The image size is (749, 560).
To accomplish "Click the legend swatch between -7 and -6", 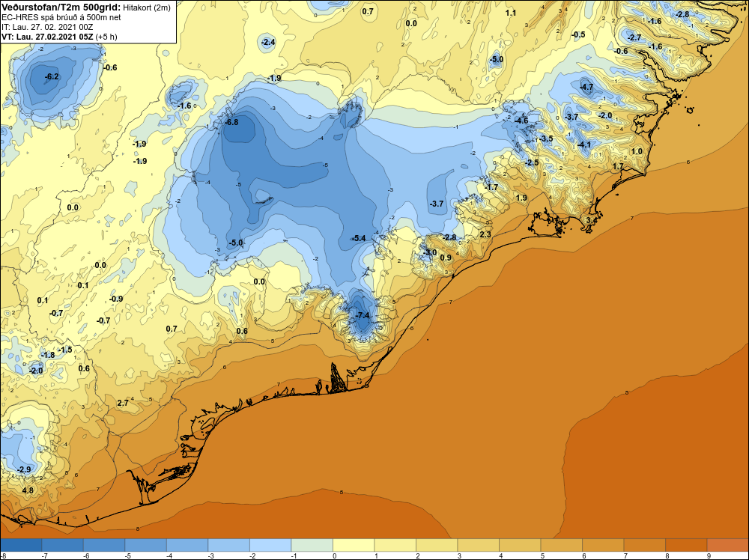I will 63,545.
